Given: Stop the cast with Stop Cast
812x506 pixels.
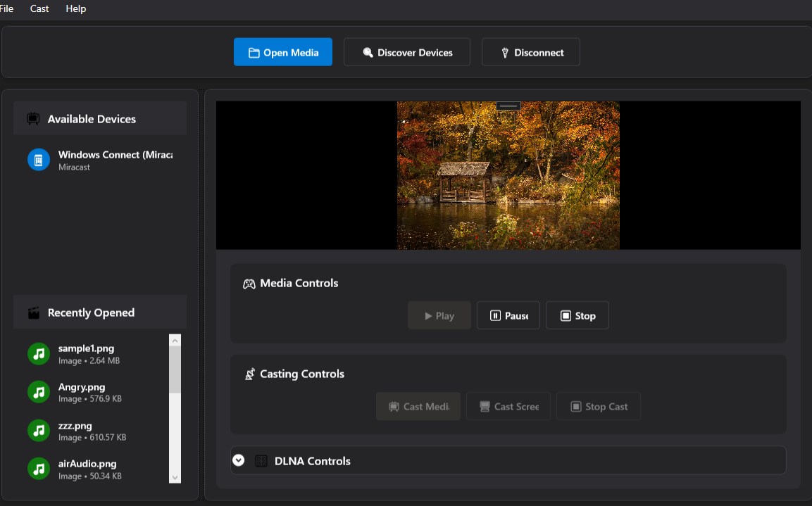Looking at the screenshot, I should click(598, 406).
